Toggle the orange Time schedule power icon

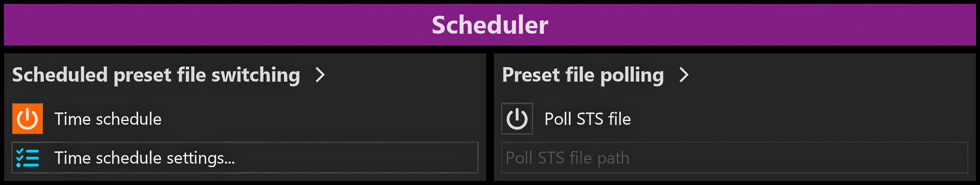[x=27, y=119]
